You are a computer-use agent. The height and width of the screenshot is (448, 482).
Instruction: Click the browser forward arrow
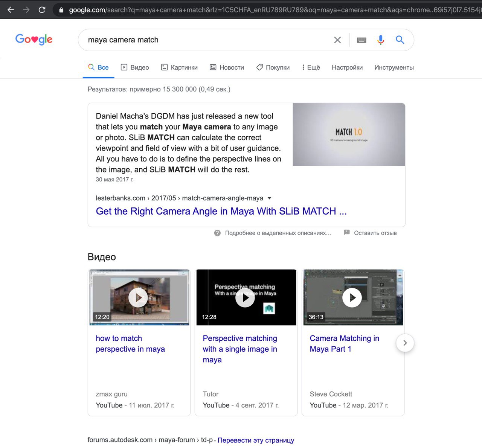26,10
